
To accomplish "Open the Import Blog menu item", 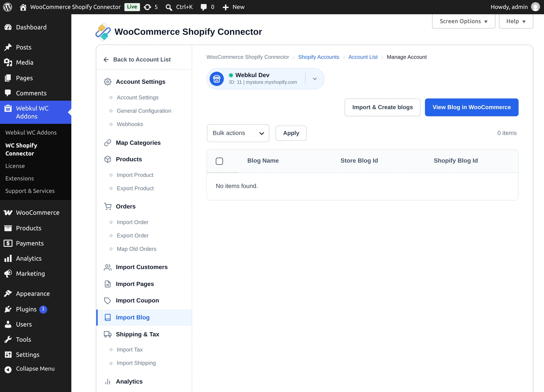I will pos(144,317).
